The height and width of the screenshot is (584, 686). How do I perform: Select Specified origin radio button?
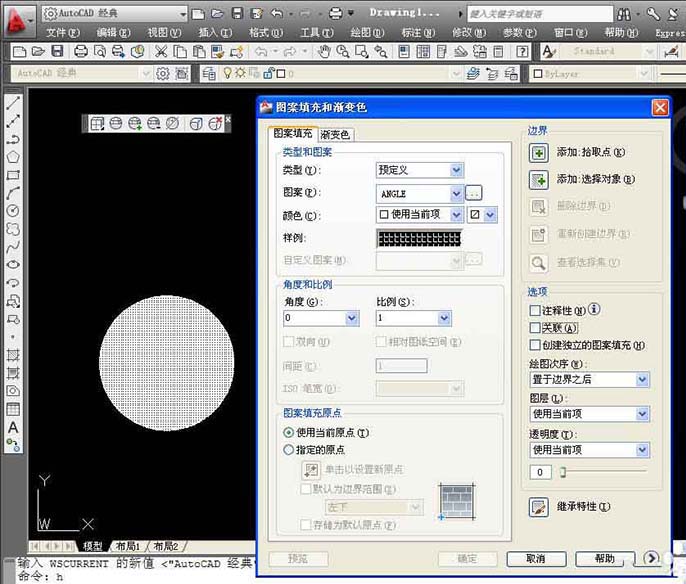click(x=288, y=450)
